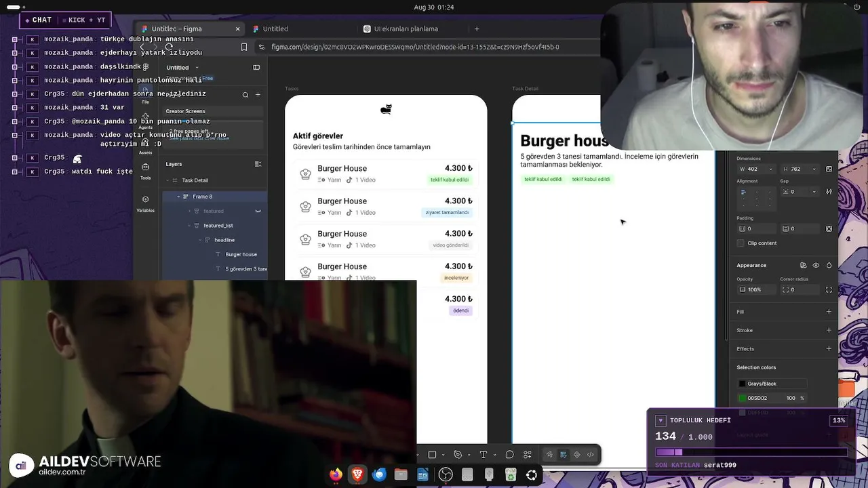Open a new browser tab

(477, 29)
